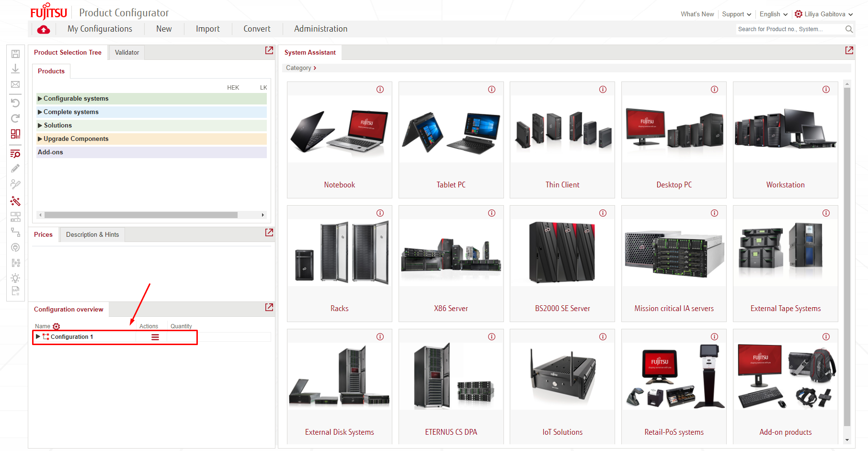Click the What's New link

point(697,14)
